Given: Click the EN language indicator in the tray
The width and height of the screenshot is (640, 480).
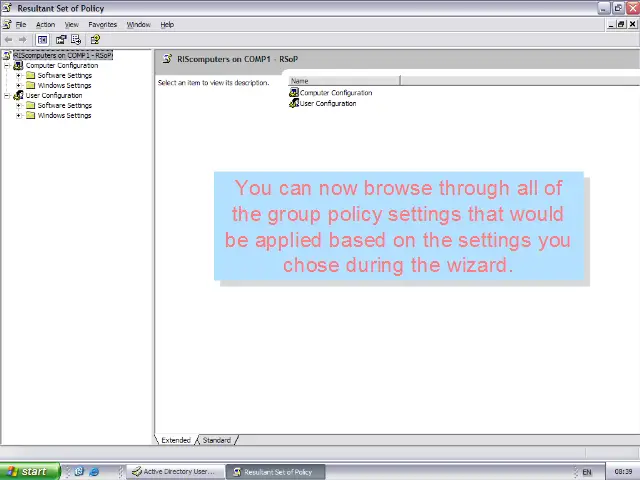Looking at the screenshot, I should tap(587, 472).
